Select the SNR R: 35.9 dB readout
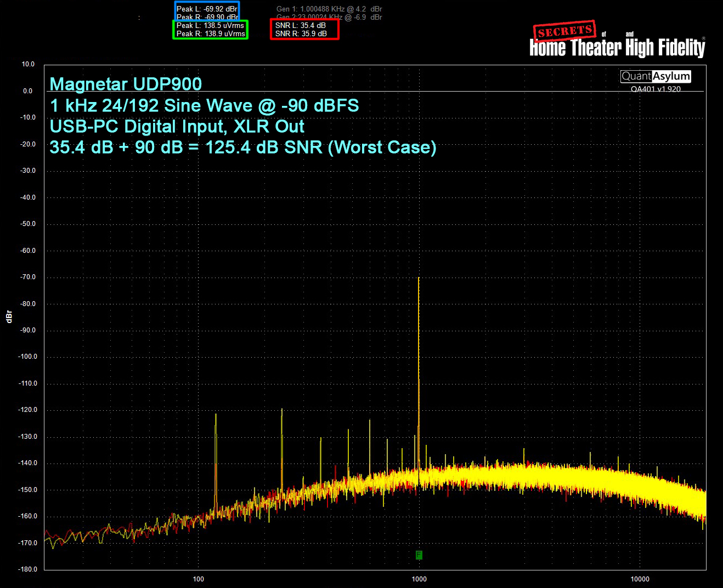The width and height of the screenshot is (723, 588). [x=301, y=33]
